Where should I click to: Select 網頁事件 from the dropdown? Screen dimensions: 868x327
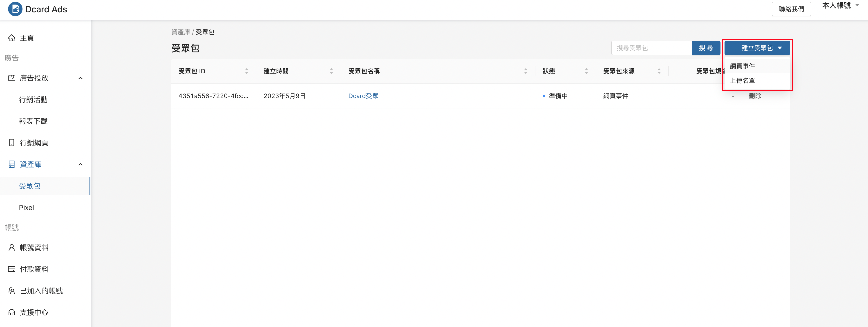pos(757,66)
